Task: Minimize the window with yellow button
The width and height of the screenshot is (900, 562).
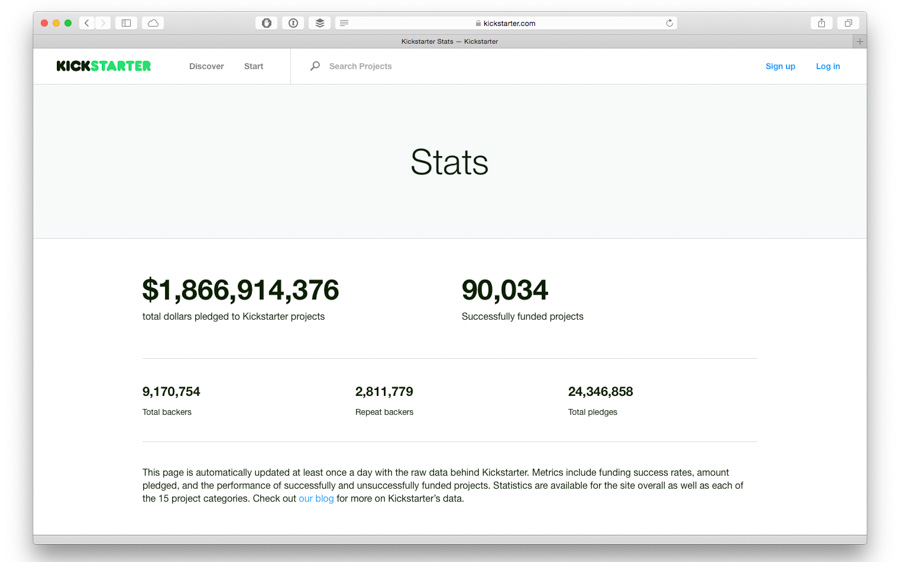Action: pos(56,23)
